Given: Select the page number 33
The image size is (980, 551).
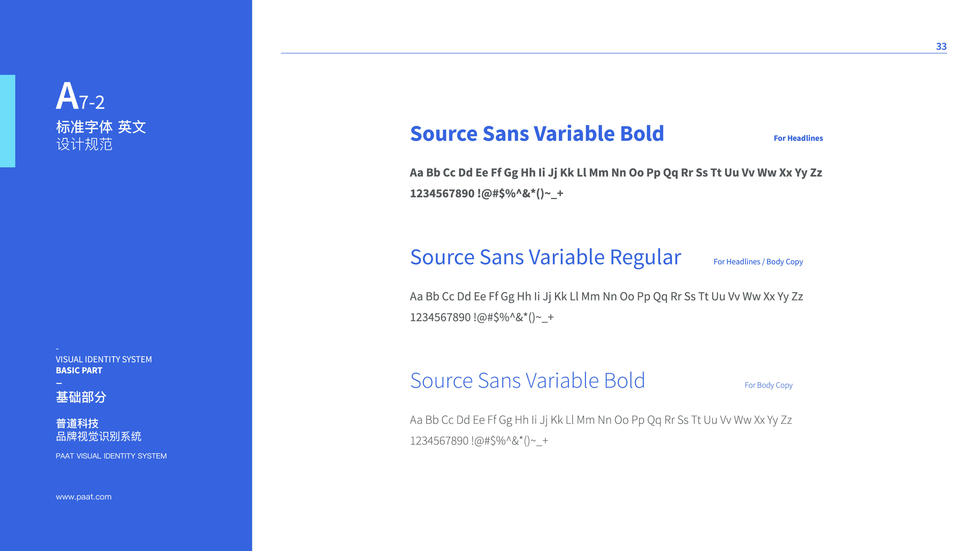Looking at the screenshot, I should [x=941, y=46].
